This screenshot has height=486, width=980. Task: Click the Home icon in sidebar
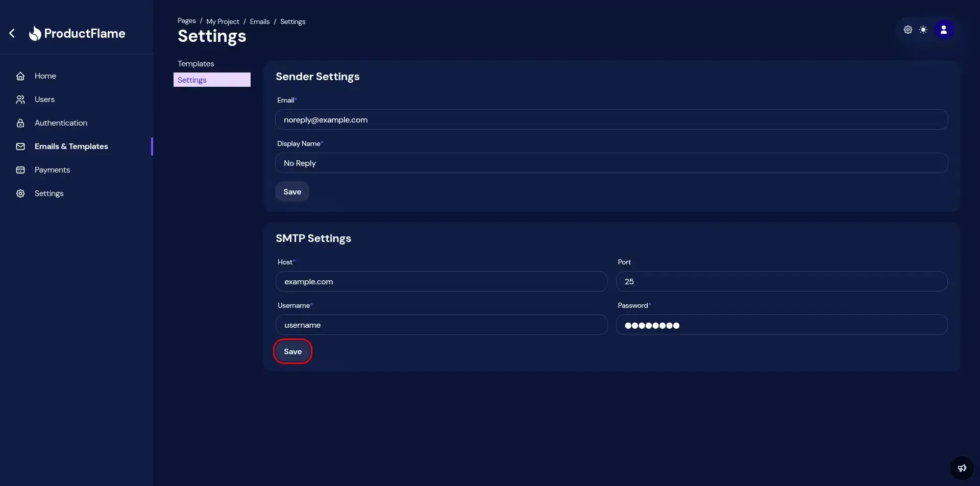(x=20, y=76)
